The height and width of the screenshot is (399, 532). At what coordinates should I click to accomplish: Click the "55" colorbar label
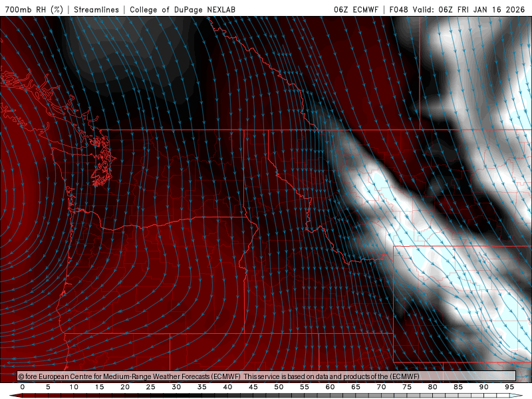[305, 387]
